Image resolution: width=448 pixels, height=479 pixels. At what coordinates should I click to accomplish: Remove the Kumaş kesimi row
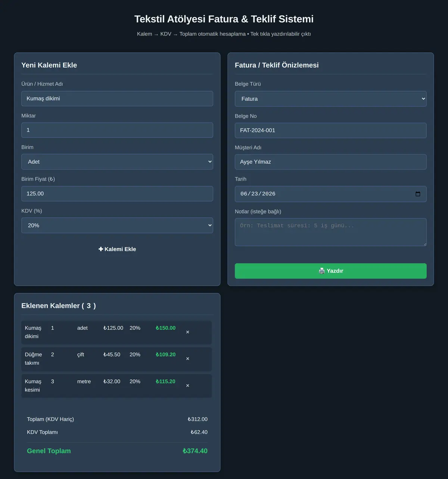187,385
